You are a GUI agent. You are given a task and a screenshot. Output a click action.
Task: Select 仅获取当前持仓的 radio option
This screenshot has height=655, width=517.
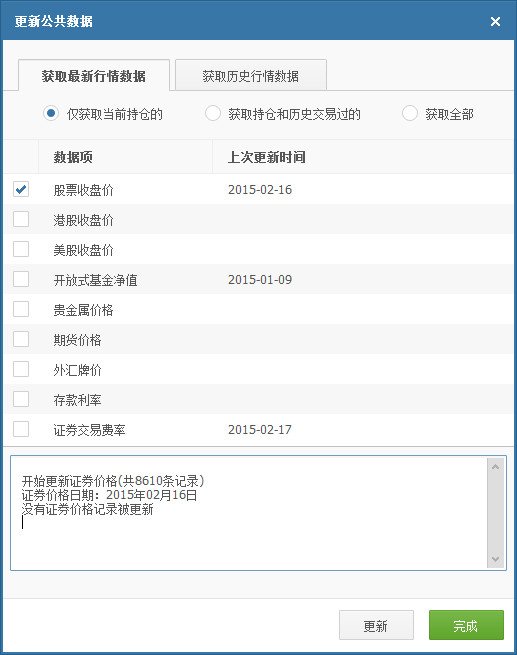pos(51,113)
